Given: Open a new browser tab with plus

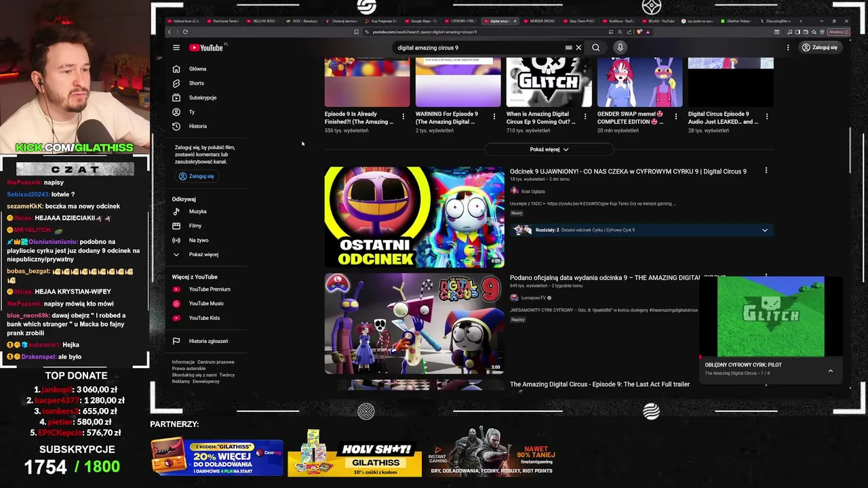Looking at the screenshot, I should [x=800, y=21].
